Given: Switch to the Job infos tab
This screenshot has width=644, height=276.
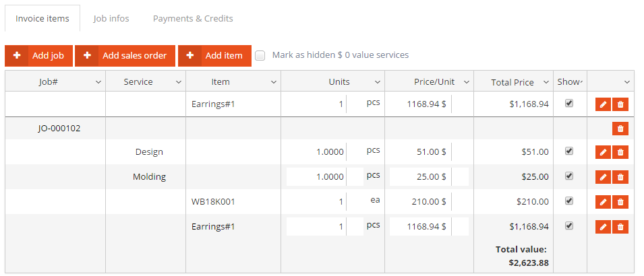Looking at the screenshot, I should point(111,19).
